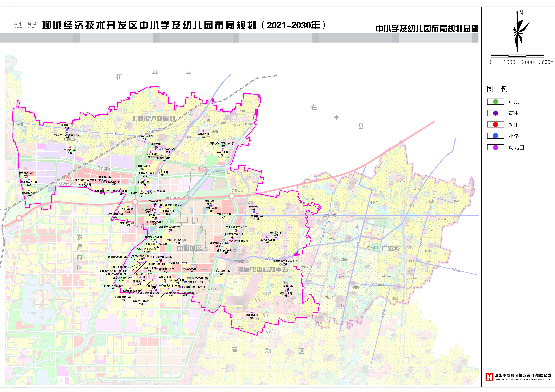This screenshot has width=555, height=392.
Task: Click the 东城中心幼儿园 label
Action: pos(141,301)
